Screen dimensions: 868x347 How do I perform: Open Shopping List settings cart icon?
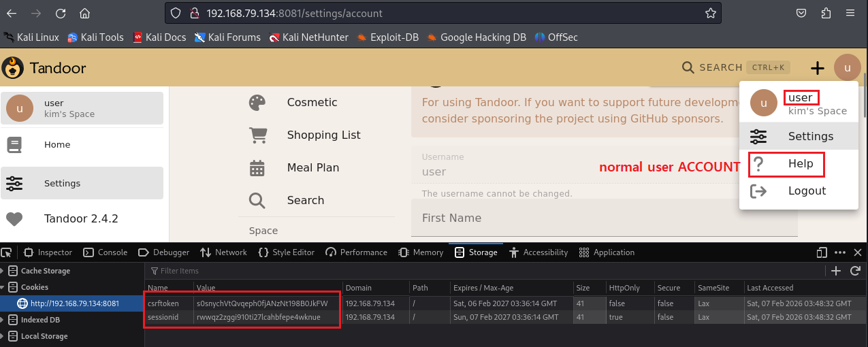click(257, 135)
